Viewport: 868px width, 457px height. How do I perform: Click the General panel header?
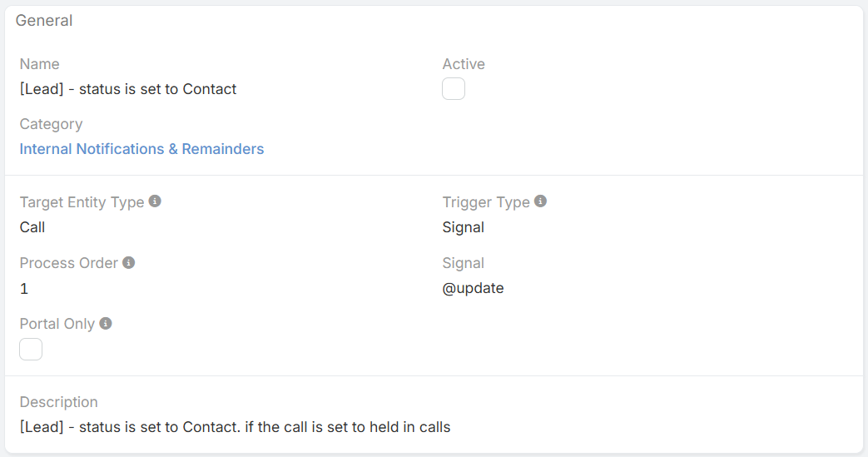(44, 21)
